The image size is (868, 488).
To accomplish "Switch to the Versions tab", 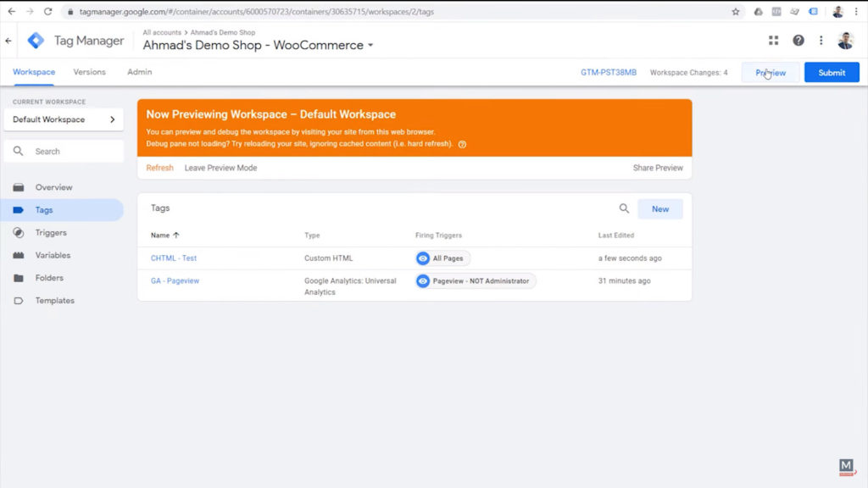I will 89,72.
